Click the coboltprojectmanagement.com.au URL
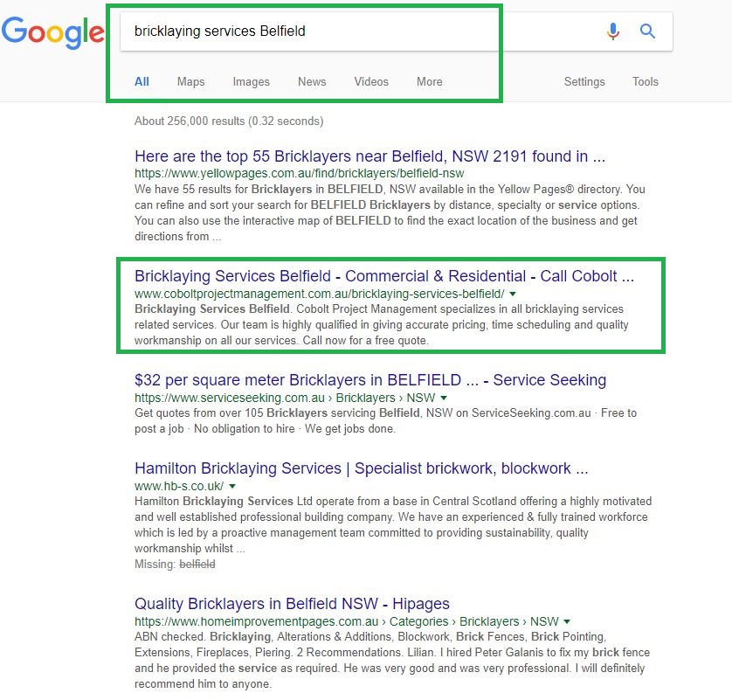732x700 pixels. [x=320, y=294]
